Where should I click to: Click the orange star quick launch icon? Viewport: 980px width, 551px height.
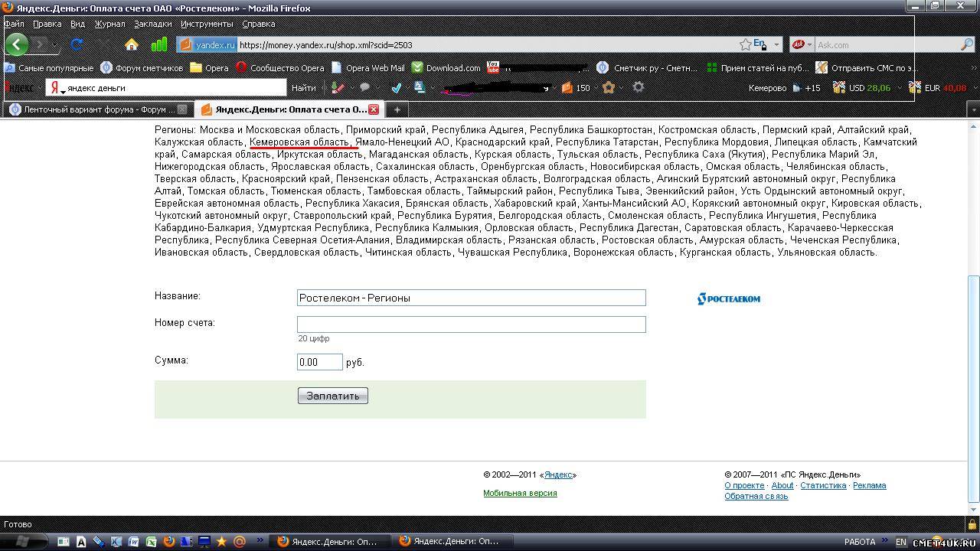[x=221, y=542]
